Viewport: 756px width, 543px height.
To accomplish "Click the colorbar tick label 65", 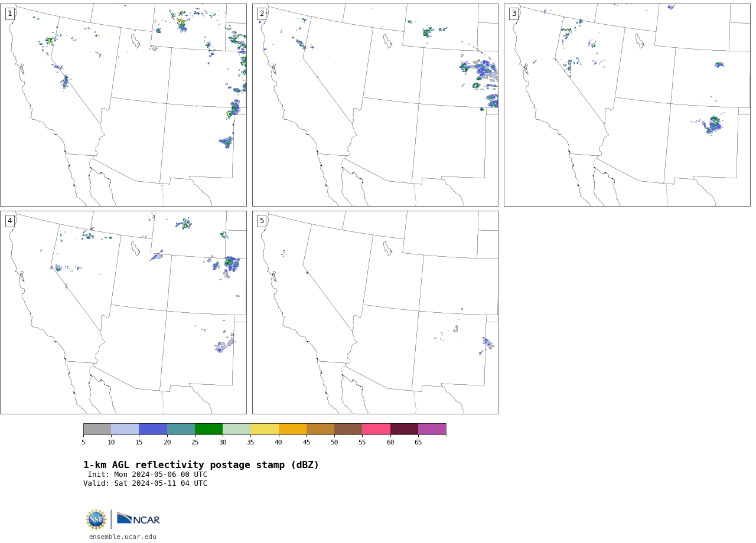I will 418,442.
